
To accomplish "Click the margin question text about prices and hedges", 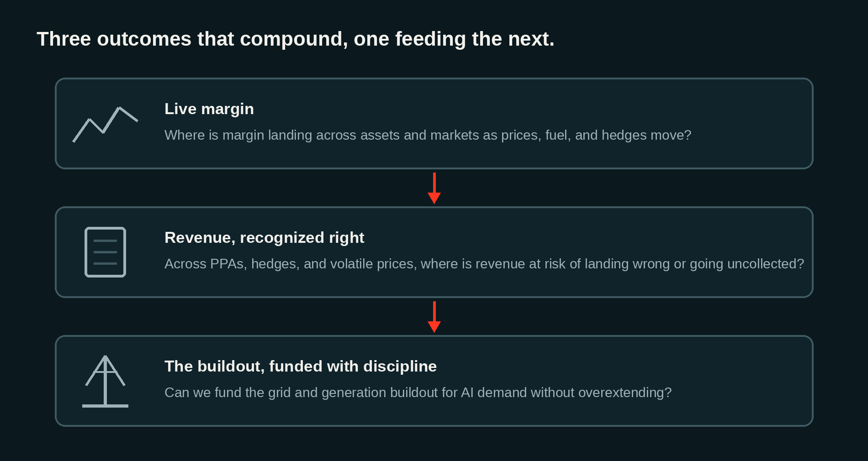I will pos(428,135).
